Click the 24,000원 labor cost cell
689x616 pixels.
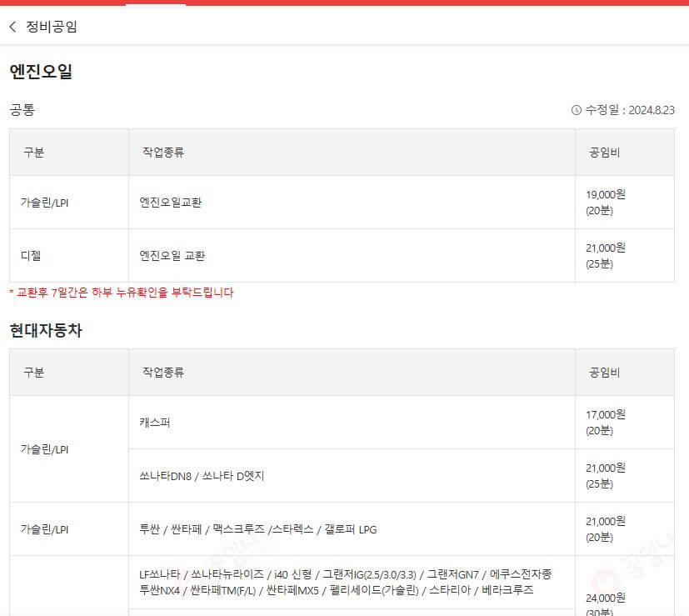tap(624, 586)
